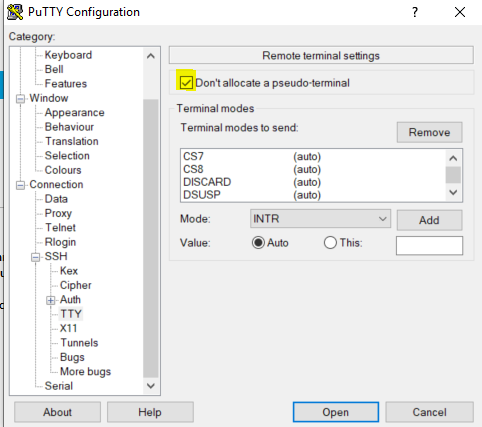Uncheck Don't allocate a pseudo-terminal
The height and width of the screenshot is (427, 482).
point(186,83)
